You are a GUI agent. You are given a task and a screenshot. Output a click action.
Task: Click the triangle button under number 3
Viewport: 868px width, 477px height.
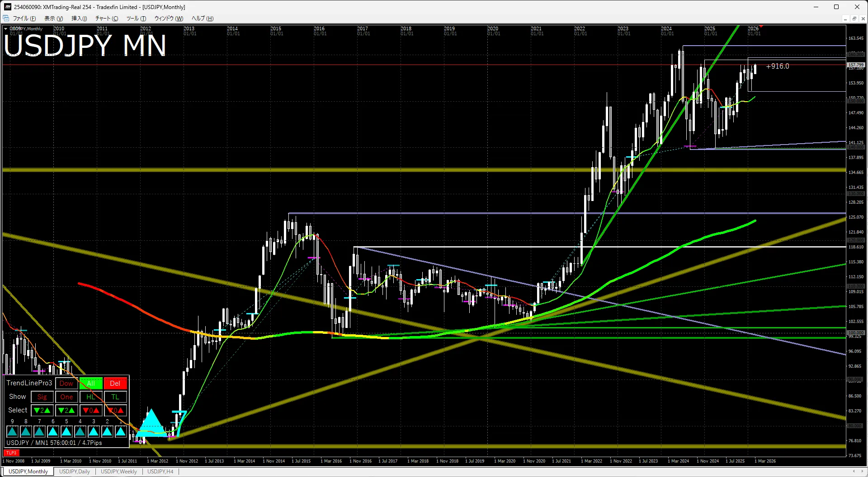click(94, 432)
